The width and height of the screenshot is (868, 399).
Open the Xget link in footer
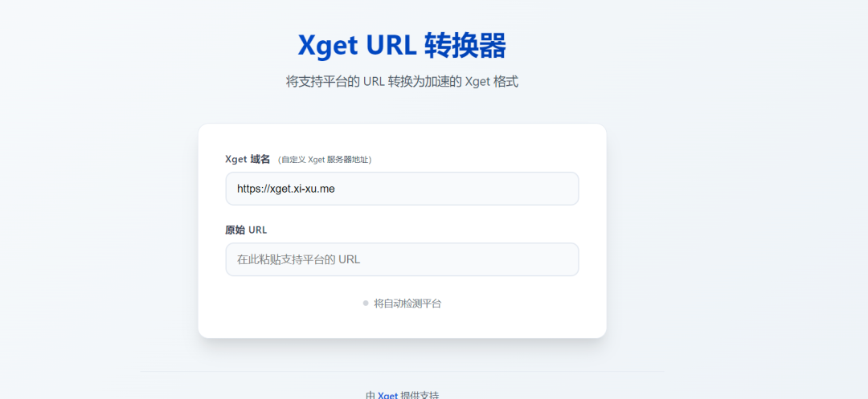coord(387,395)
